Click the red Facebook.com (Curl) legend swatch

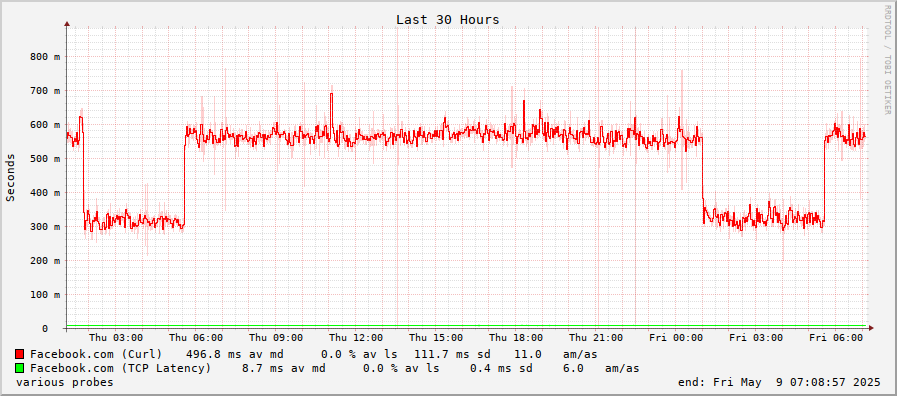click(x=19, y=354)
